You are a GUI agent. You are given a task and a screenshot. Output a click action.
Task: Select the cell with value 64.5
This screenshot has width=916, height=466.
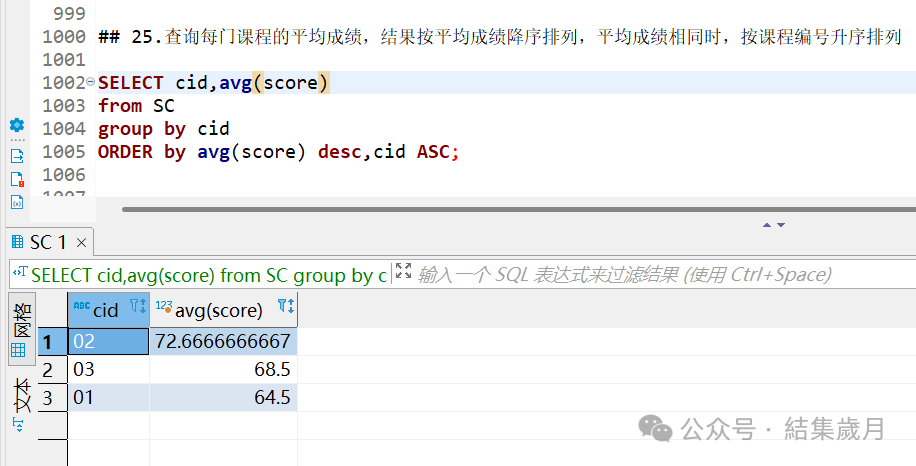[224, 398]
